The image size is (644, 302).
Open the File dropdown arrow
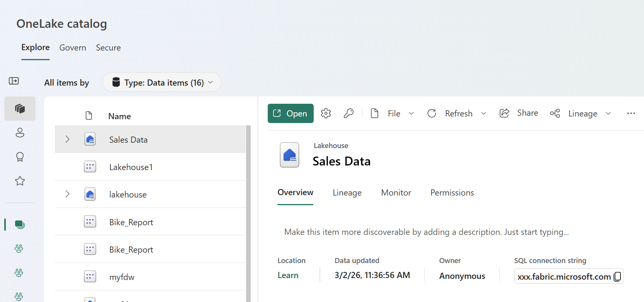[x=411, y=113]
